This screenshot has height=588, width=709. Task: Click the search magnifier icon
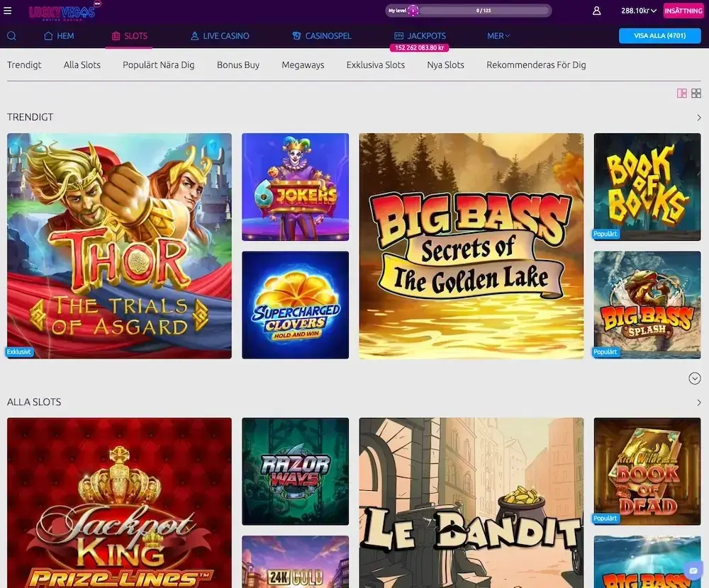[x=11, y=35]
